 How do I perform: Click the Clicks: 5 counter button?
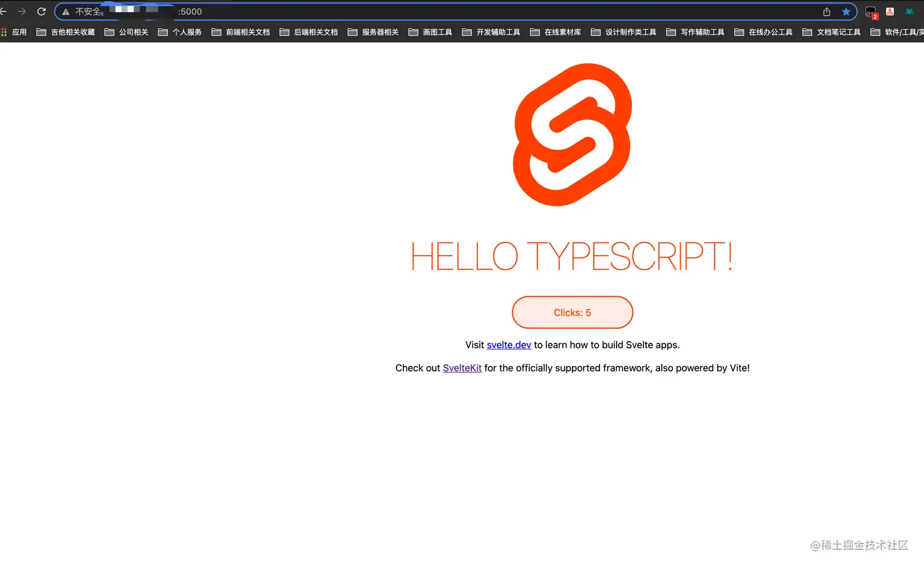[x=573, y=312]
